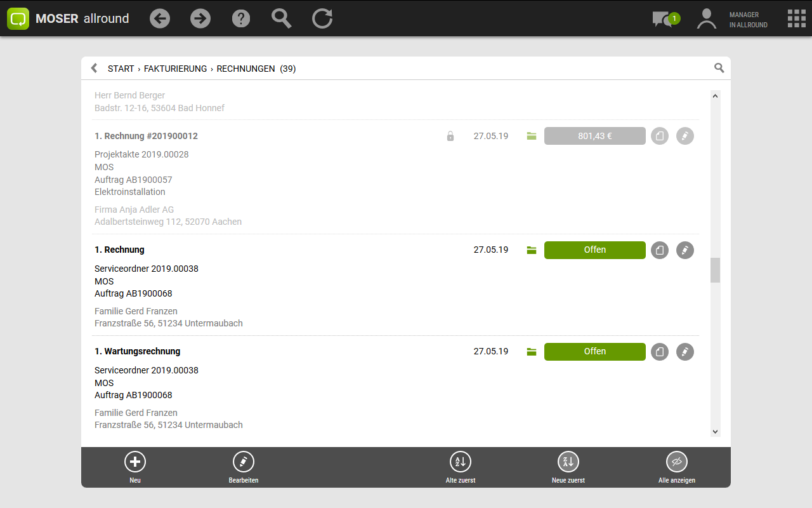The width and height of the screenshot is (812, 508).
Task: Edit Rechnung #201900012 with pencil icon
Action: click(685, 136)
